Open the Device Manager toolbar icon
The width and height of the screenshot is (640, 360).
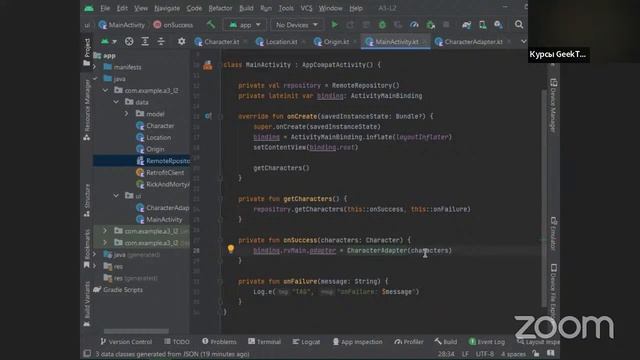482,25
